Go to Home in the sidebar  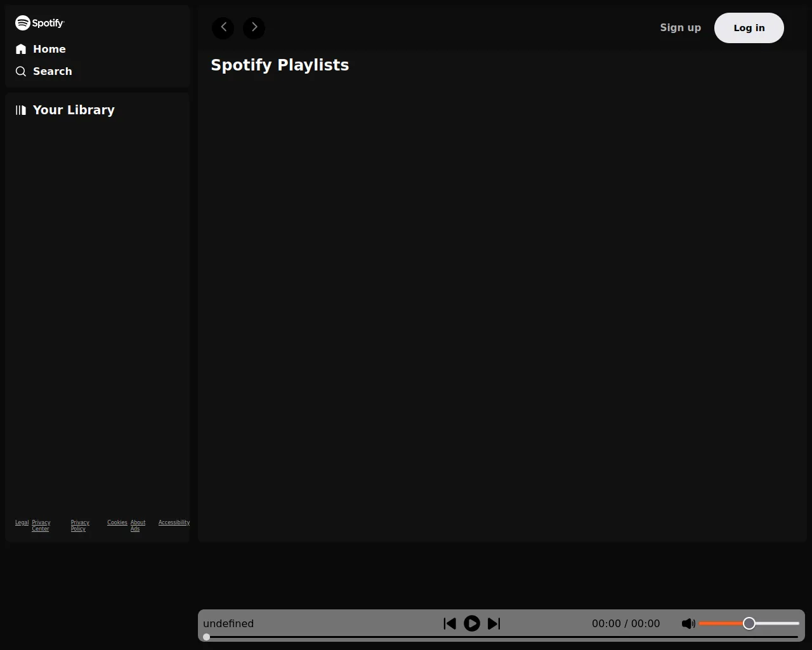click(41, 49)
